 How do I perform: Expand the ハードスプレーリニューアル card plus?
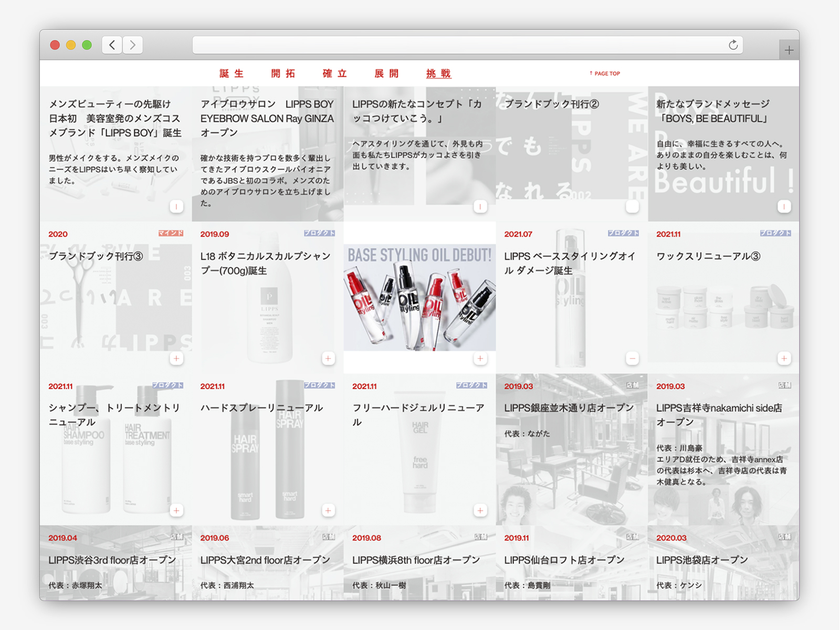328,510
